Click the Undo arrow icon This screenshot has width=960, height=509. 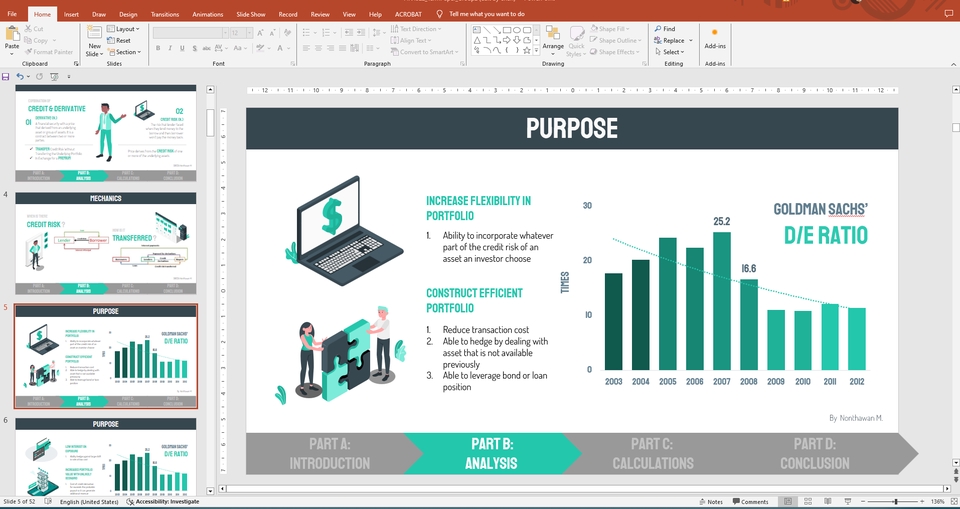[20, 77]
